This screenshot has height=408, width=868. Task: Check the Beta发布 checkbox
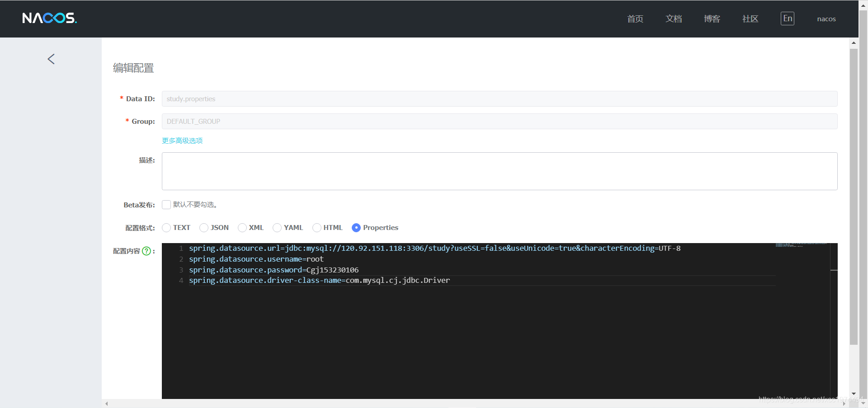(166, 205)
